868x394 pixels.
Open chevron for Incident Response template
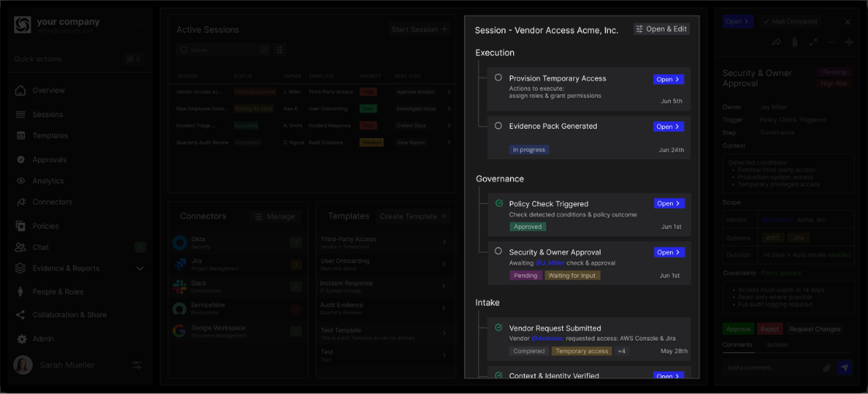[x=444, y=286]
